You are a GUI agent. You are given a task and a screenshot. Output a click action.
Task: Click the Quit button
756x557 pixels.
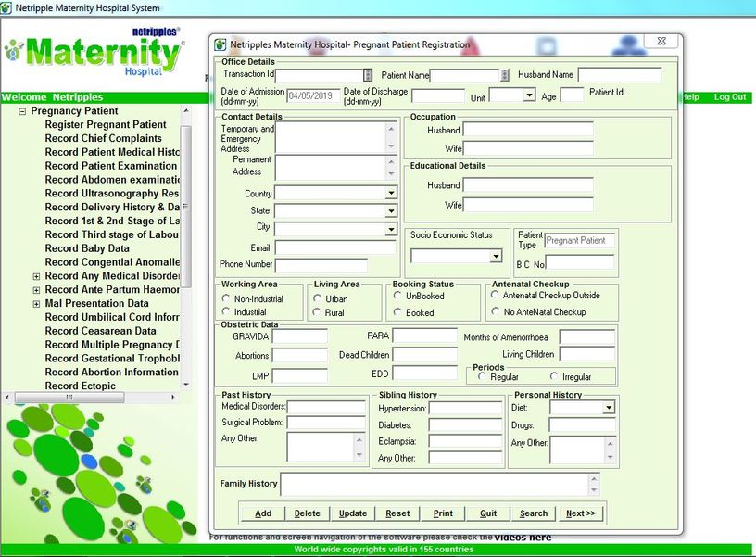point(488,513)
